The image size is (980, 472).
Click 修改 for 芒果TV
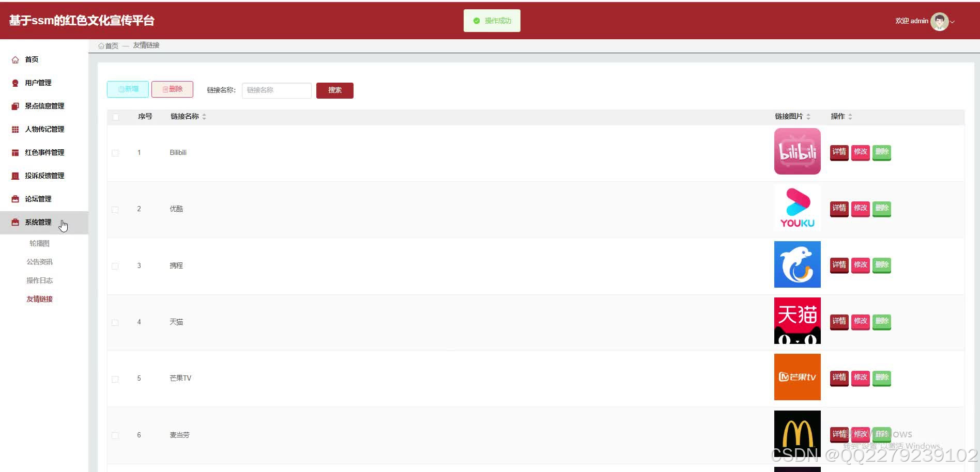pyautogui.click(x=860, y=377)
